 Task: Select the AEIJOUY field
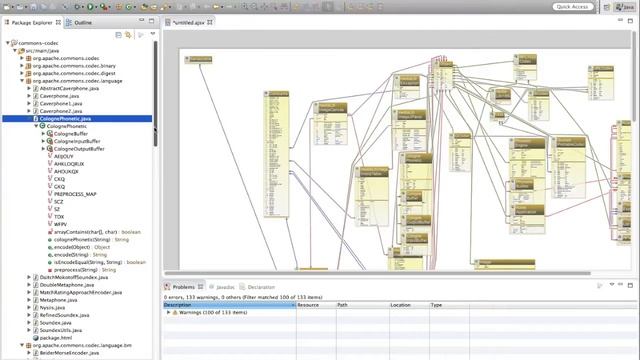64,156
